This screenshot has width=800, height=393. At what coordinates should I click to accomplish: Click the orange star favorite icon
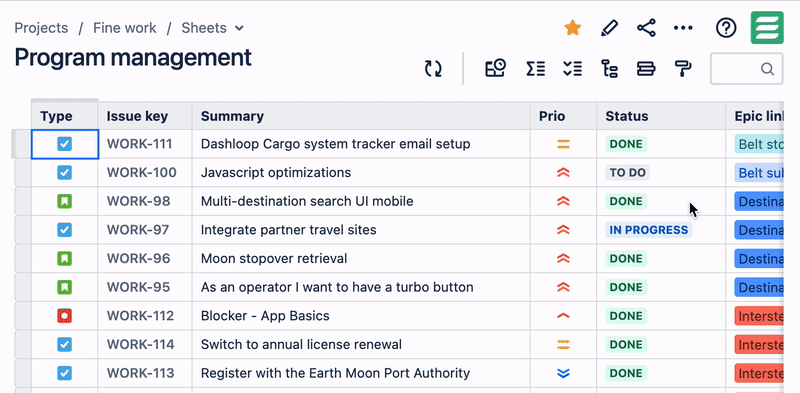(573, 28)
